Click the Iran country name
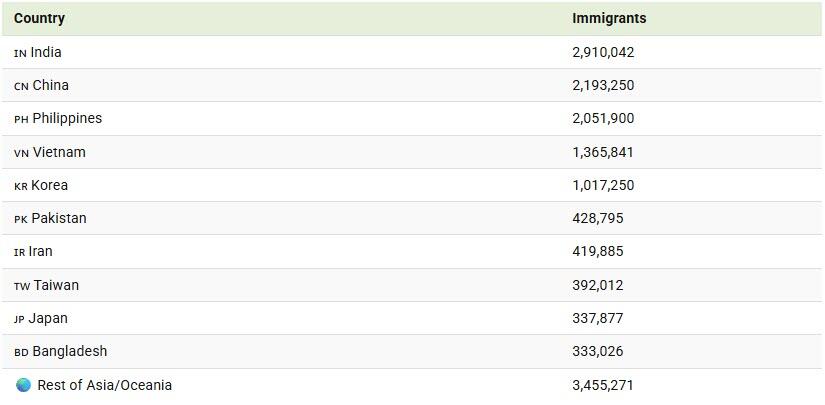Screen dimensions: 825x405 (41, 251)
